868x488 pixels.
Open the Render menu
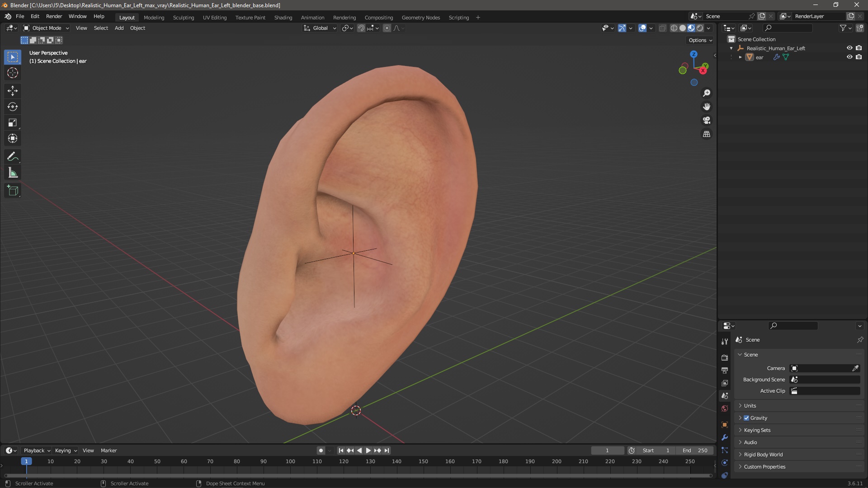point(54,16)
